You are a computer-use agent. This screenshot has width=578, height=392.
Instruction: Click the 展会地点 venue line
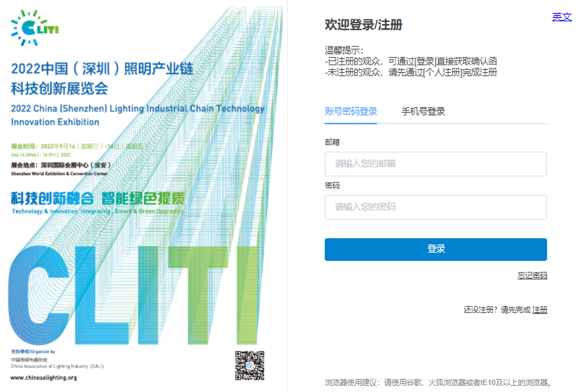(x=61, y=165)
